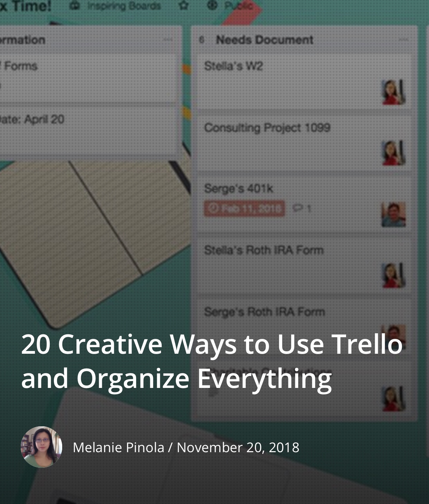Click the globe icon beside Public
Image resolution: width=429 pixels, height=504 pixels.
click(212, 5)
